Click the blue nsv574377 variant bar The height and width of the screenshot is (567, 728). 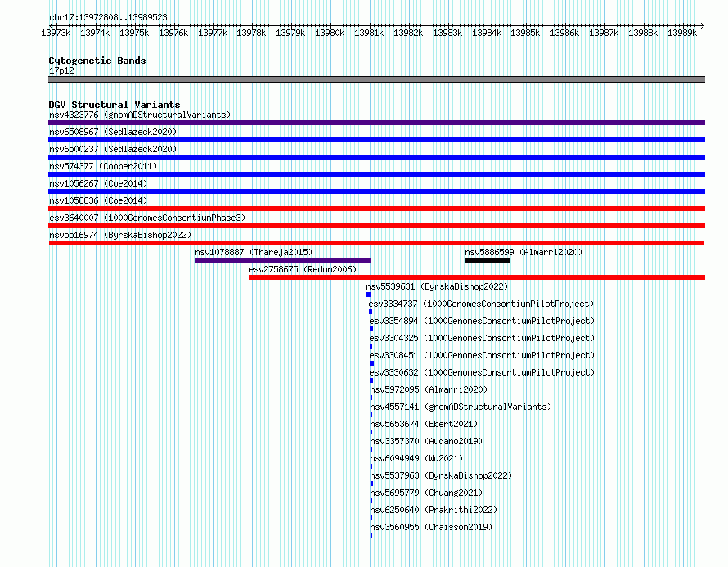pyautogui.click(x=376, y=174)
